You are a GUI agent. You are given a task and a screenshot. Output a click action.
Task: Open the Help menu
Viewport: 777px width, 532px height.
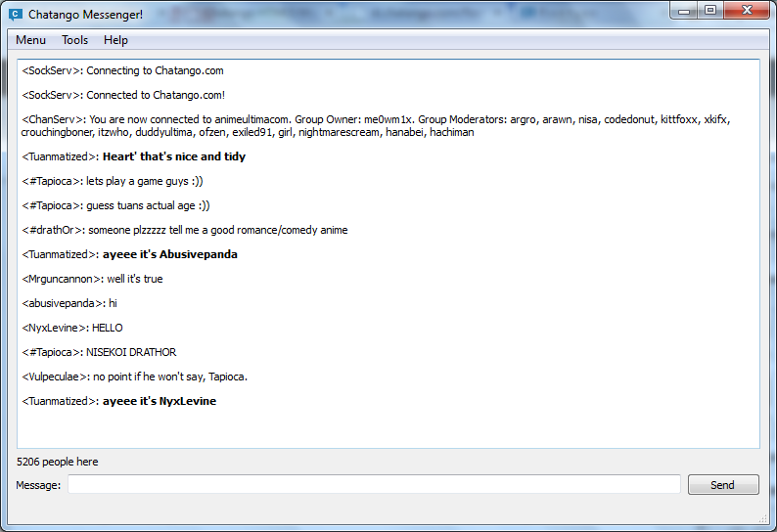(x=115, y=40)
